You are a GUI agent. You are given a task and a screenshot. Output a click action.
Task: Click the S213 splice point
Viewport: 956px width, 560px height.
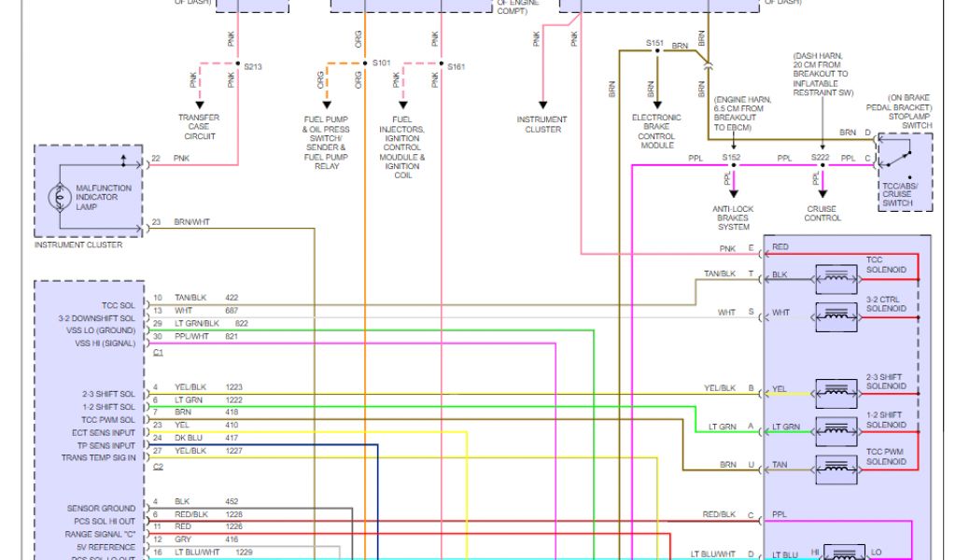point(238,65)
